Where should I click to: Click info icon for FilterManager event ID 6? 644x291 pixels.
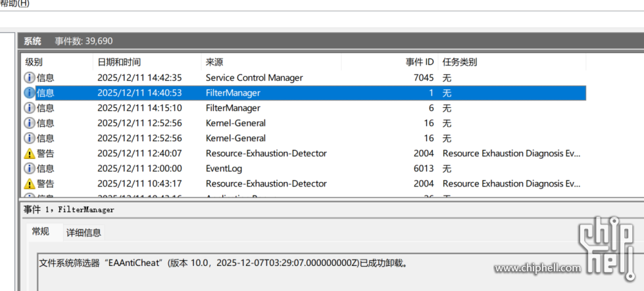[30, 108]
